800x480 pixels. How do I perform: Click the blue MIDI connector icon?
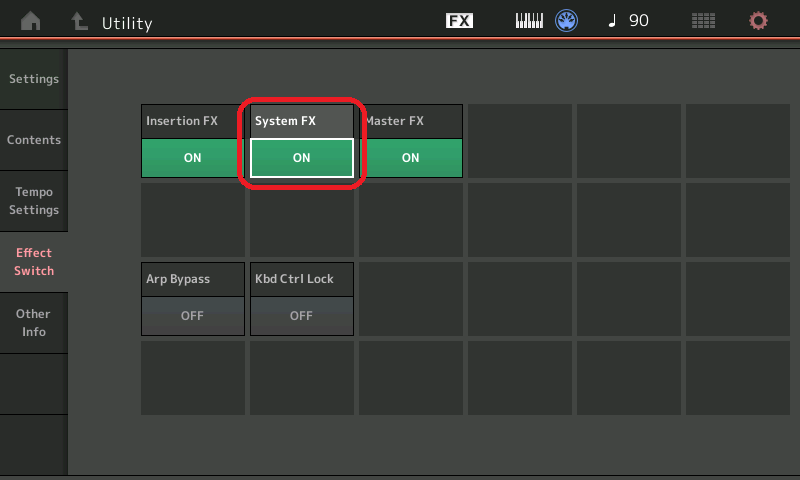(567, 21)
